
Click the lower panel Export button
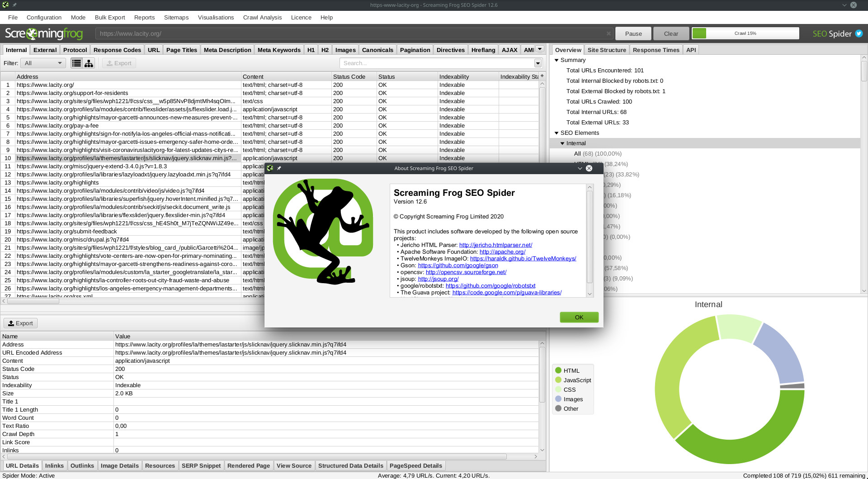click(x=21, y=323)
